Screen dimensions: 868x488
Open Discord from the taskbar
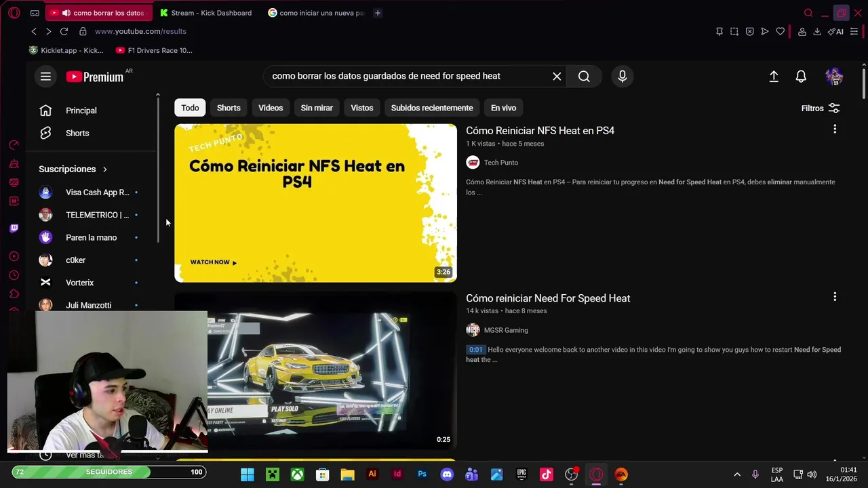pos(447,474)
